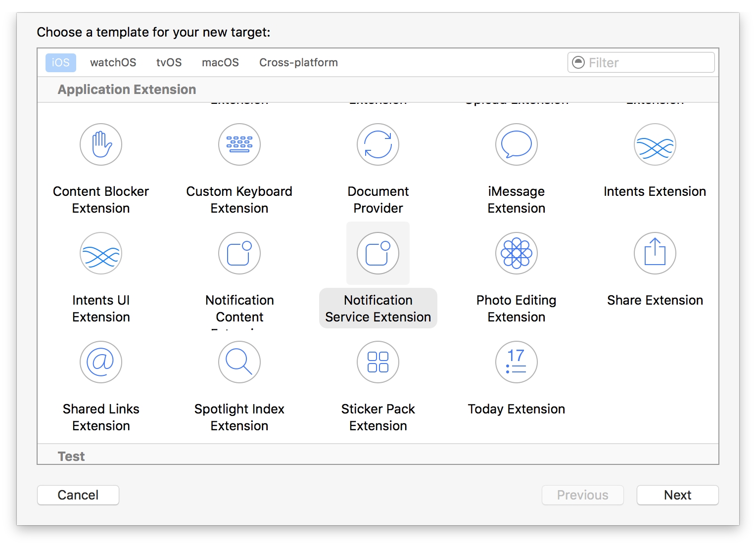
Task: Select the Photo Editing Extension flower icon
Action: coord(517,253)
